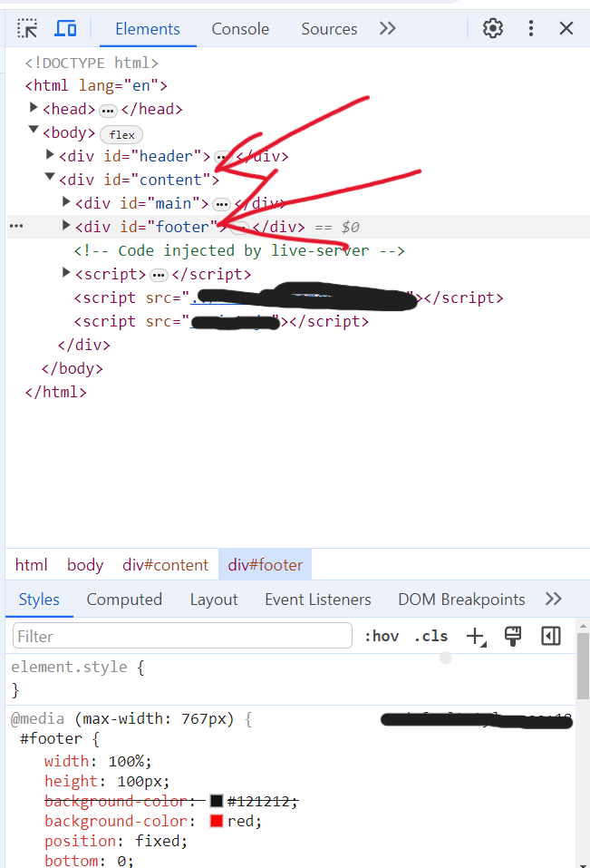The image size is (590, 868).
Task: Click html in the breadcrumb bar
Action: [x=32, y=565]
